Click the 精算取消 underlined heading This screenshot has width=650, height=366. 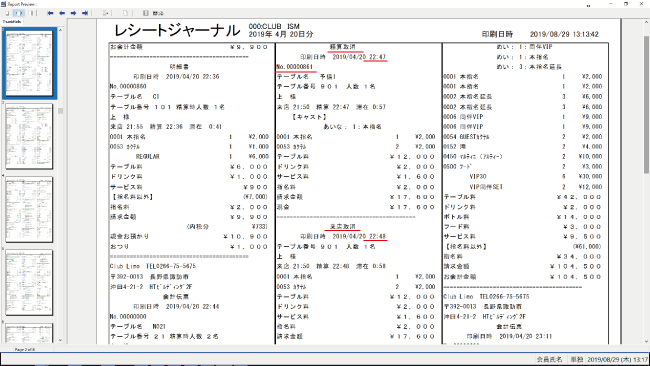coord(342,47)
